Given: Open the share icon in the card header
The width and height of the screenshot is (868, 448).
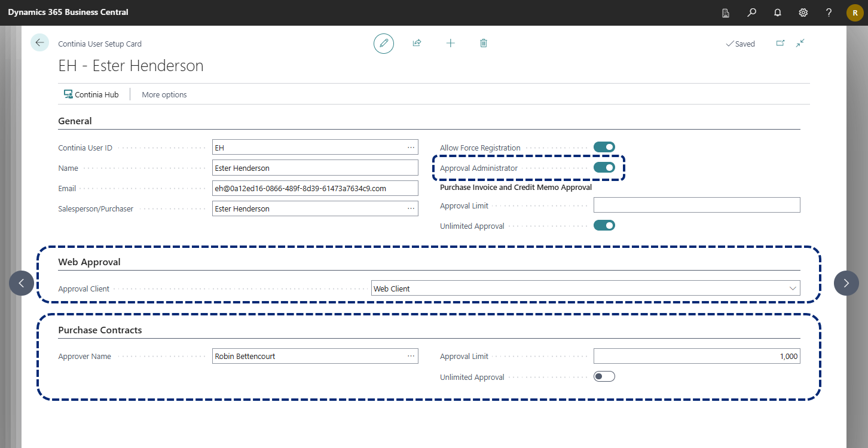Looking at the screenshot, I should click(417, 43).
